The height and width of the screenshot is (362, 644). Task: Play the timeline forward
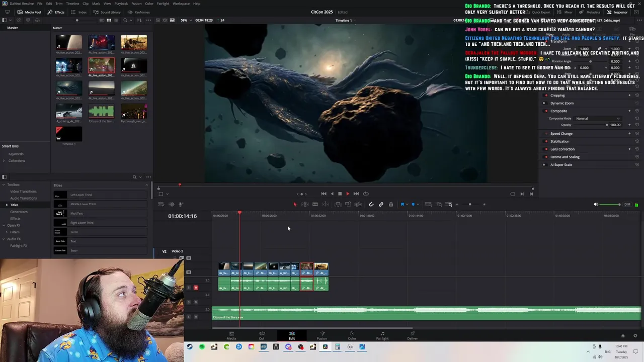click(x=348, y=194)
